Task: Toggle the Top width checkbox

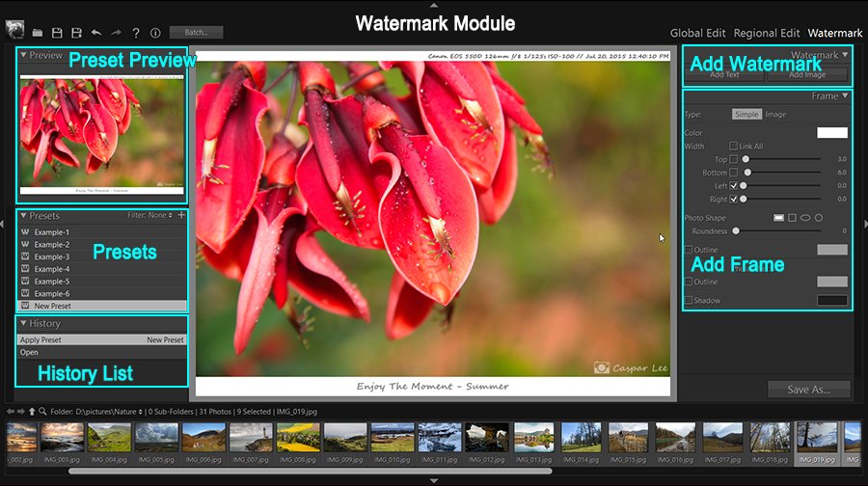Action: 734,159
